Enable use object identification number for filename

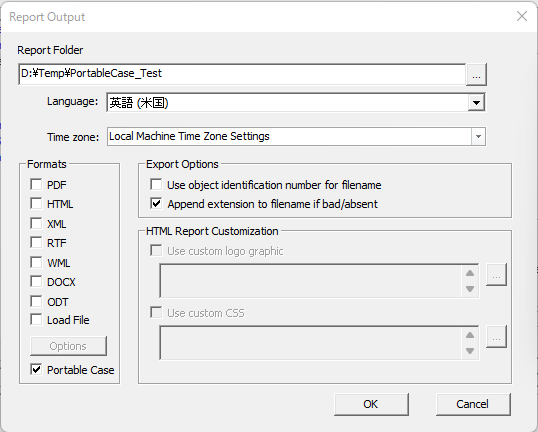click(x=156, y=184)
